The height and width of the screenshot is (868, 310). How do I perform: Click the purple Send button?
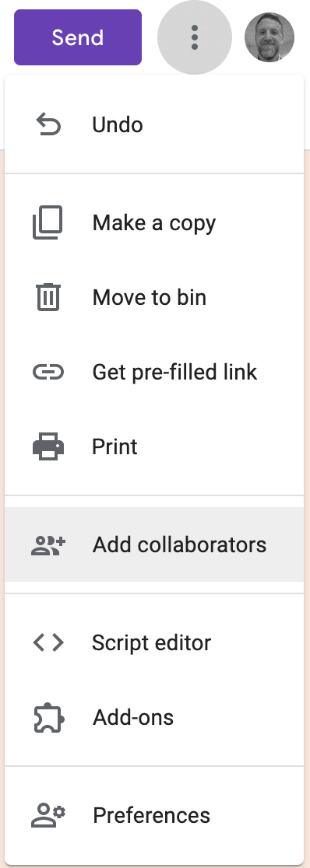(x=78, y=37)
